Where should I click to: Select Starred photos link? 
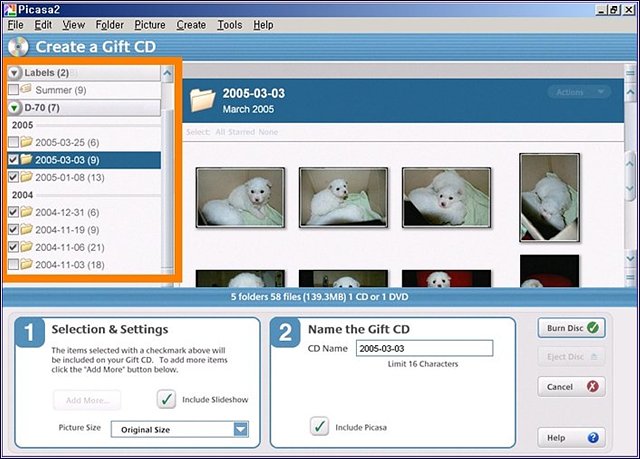point(237,131)
